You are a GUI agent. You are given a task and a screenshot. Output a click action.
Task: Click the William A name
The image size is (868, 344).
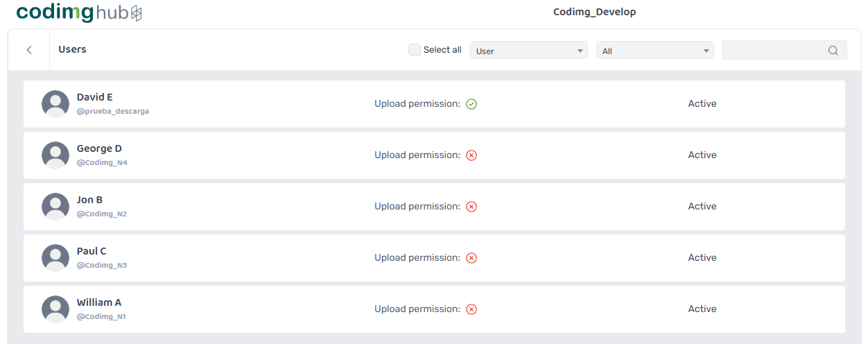[99, 302]
